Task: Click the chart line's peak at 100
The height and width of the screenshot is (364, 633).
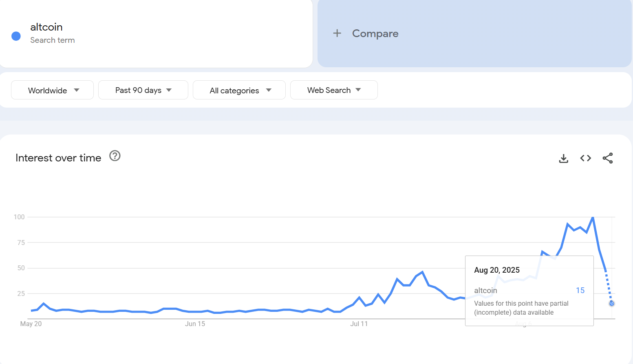Action: [x=593, y=218]
